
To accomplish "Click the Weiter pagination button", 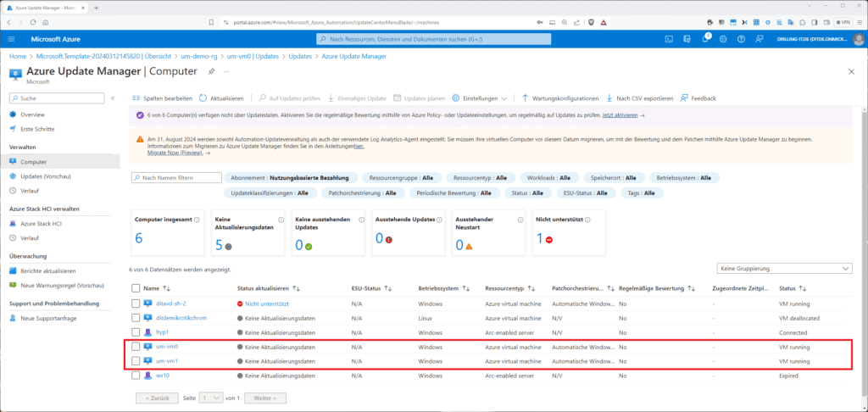I will [x=265, y=398].
